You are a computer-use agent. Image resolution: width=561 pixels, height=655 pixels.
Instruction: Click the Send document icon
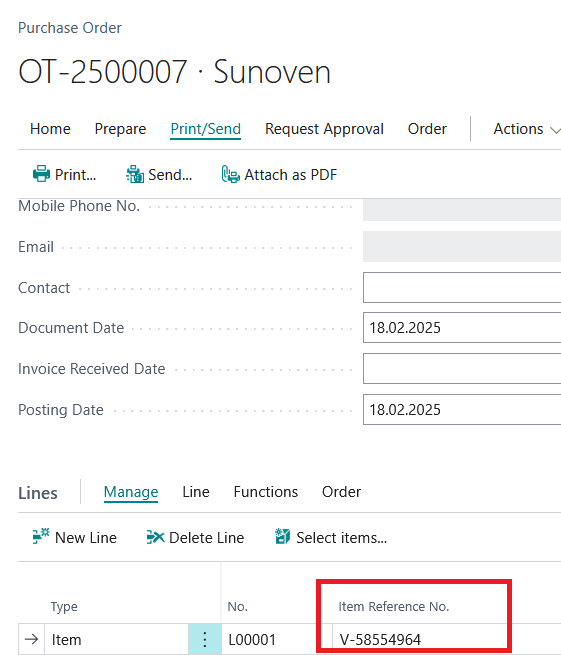coord(135,174)
